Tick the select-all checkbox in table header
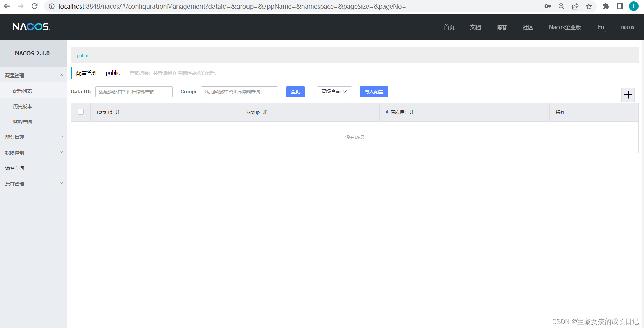Image resolution: width=644 pixels, height=328 pixels. coord(81,112)
